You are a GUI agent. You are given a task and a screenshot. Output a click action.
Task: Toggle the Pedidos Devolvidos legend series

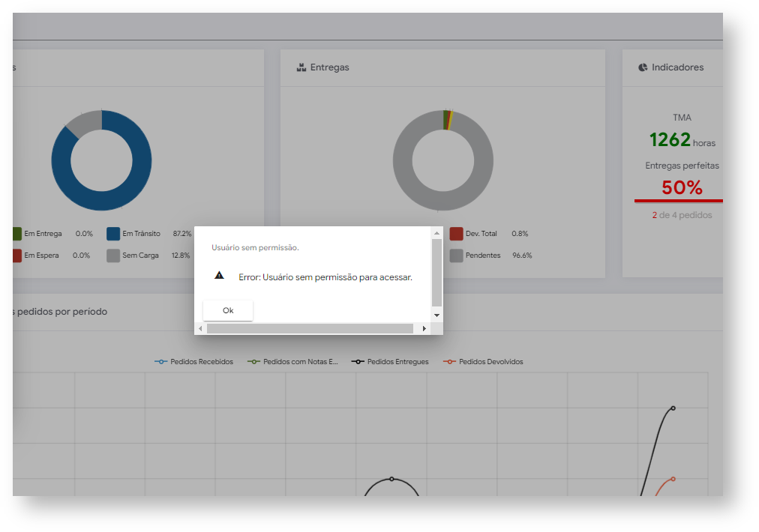[x=483, y=362]
